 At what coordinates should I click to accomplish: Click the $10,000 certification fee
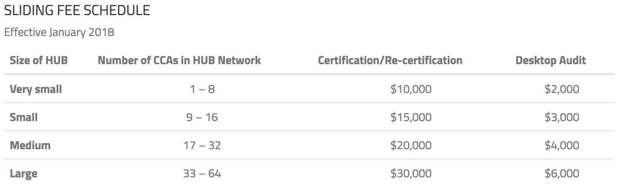point(411,89)
